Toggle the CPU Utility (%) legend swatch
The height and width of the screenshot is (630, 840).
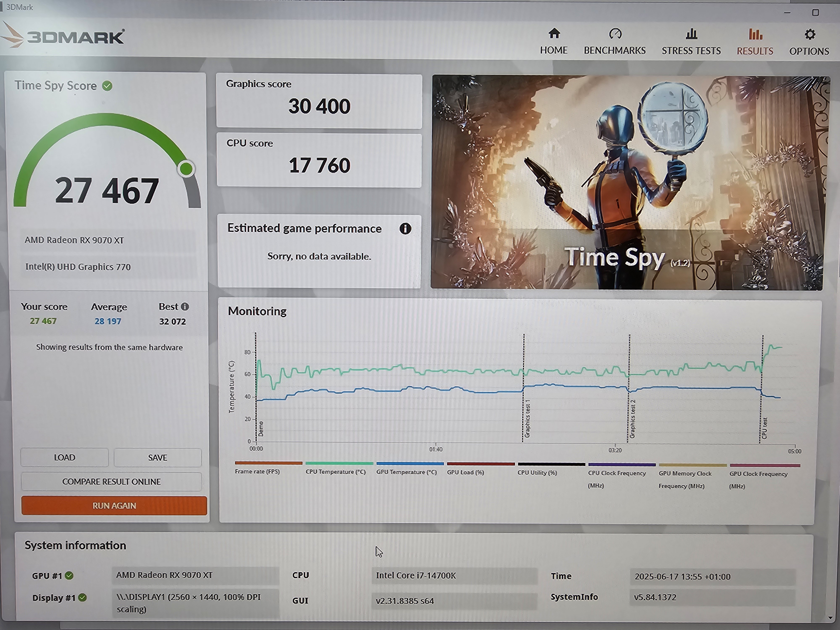pos(551,464)
